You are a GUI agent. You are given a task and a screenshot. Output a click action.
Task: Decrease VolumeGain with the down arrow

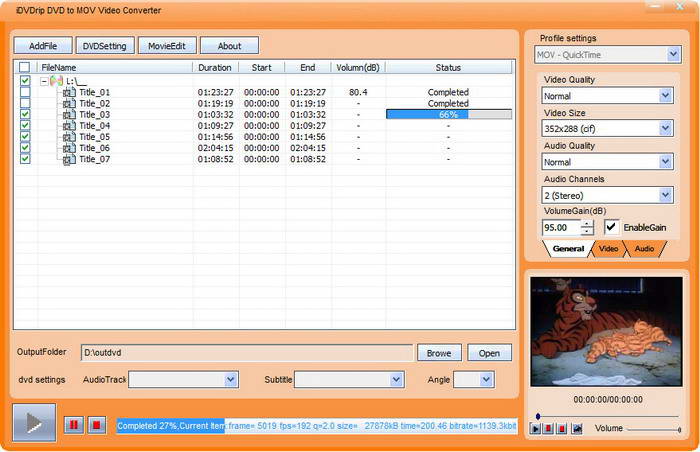[587, 231]
